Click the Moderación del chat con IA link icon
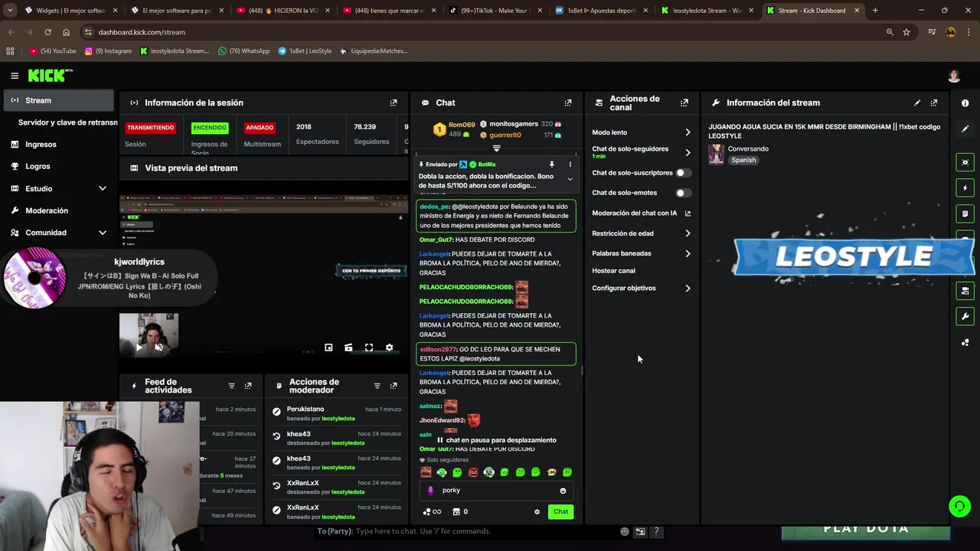Screen dimensions: 980x551 pos(688,214)
